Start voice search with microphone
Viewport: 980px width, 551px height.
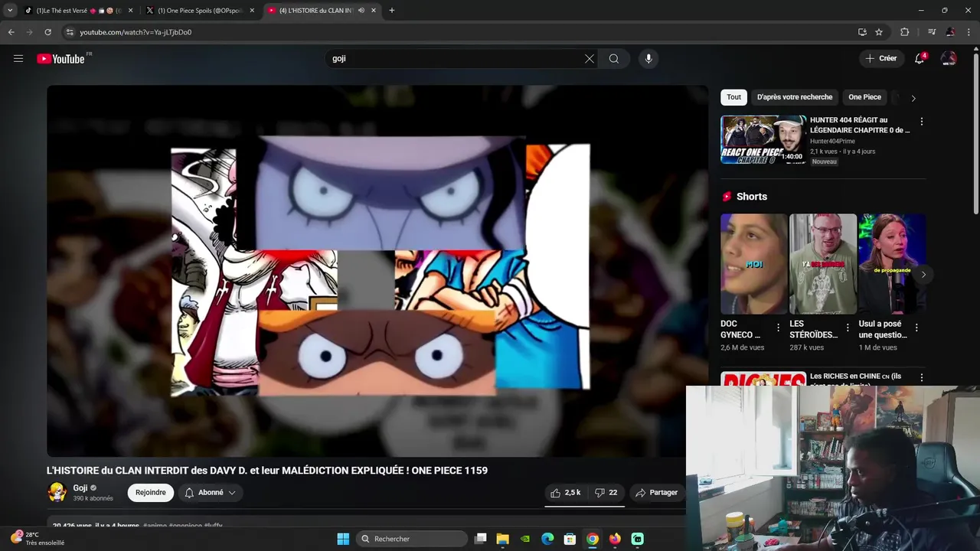648,59
